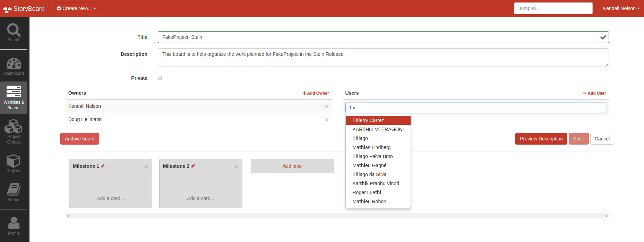The height and width of the screenshot is (242, 644).
Task: Open Worklists & Boards in sidebar
Action: click(14, 98)
